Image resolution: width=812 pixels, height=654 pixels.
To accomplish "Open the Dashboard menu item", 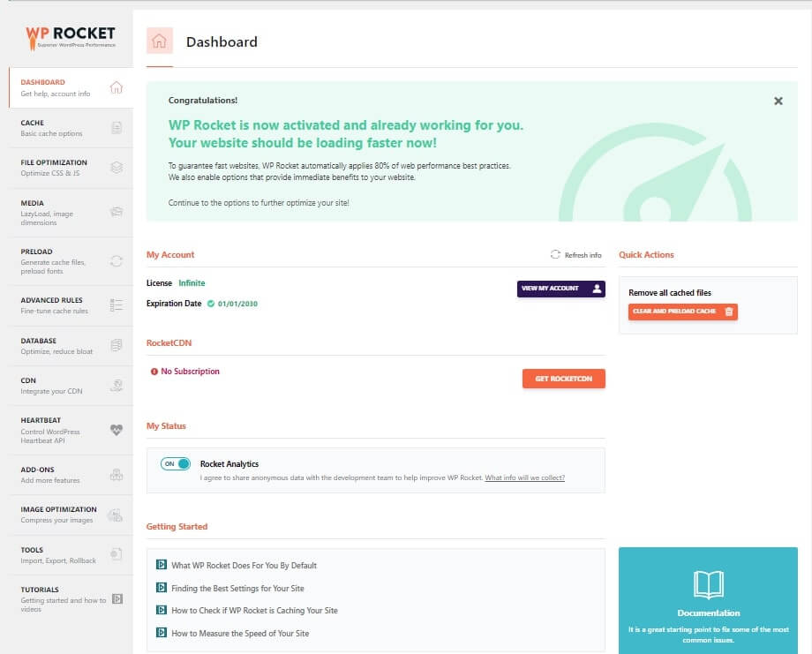I will [71, 87].
